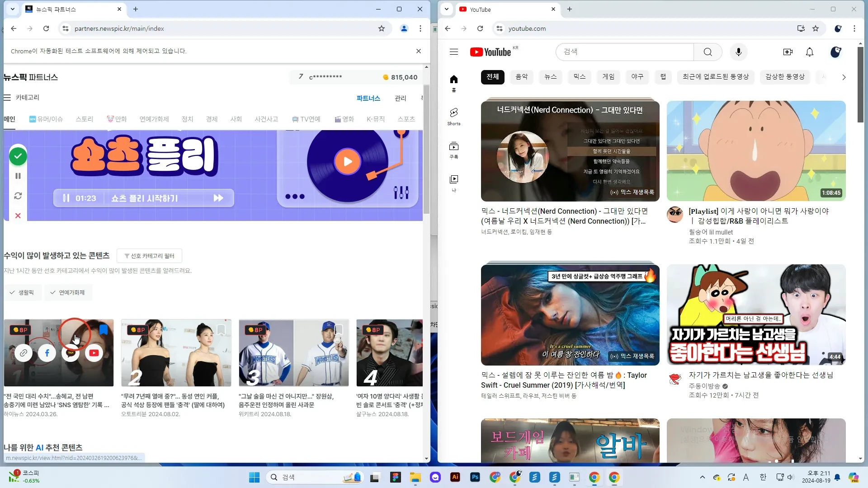This screenshot has width=868, height=488.
Task: Open Windows Start menu
Action: coord(255,477)
